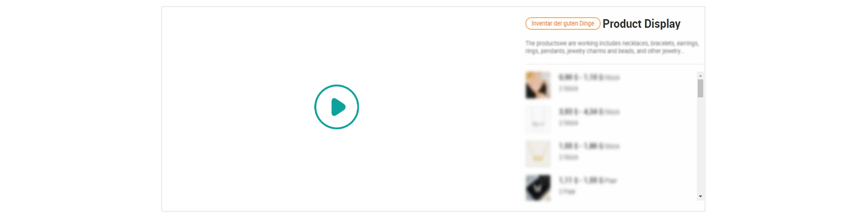Click minimum order text under third product

point(569,157)
